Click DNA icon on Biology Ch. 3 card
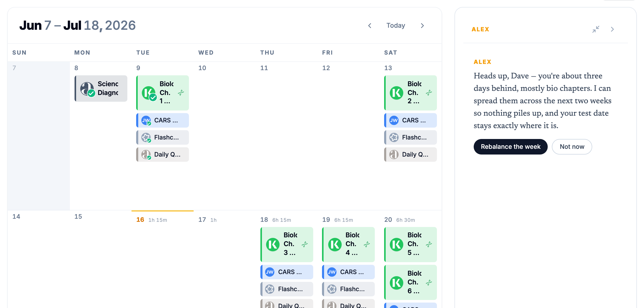 [305, 244]
